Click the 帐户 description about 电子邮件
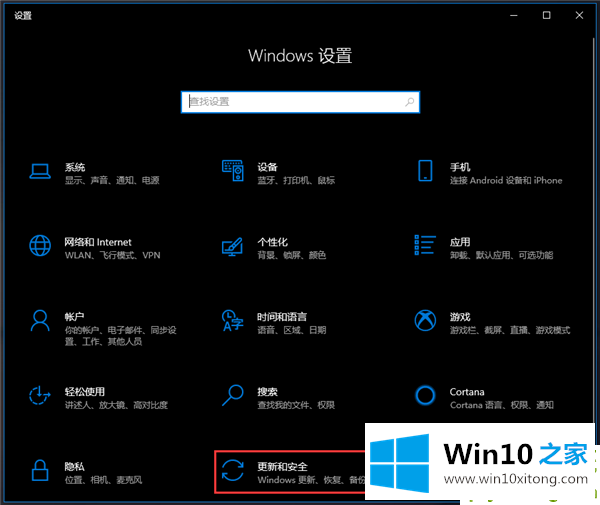 tap(120, 336)
